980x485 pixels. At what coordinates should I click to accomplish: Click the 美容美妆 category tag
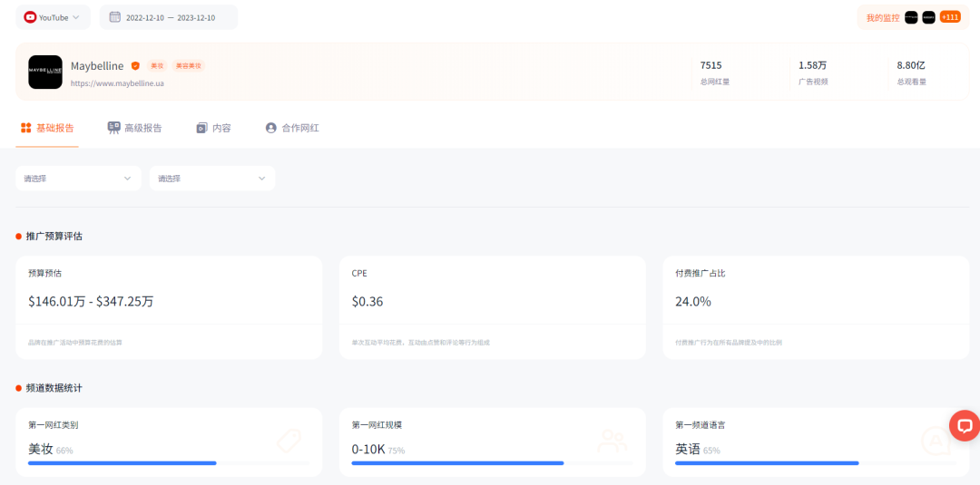coord(188,65)
